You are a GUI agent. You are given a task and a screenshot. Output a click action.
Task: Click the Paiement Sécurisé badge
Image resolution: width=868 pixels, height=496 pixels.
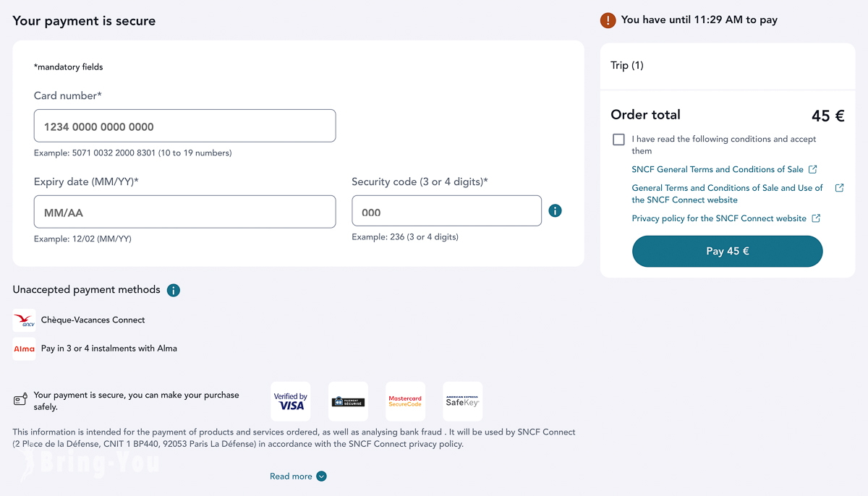348,401
